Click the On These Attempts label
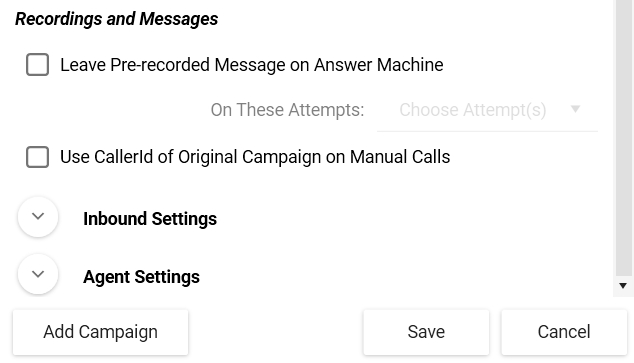This screenshot has height=363, width=634. tap(287, 110)
